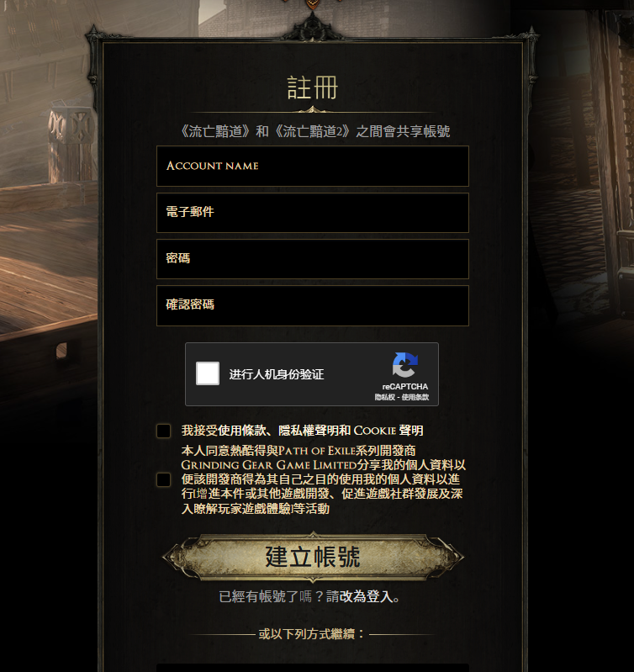Enable the Grinding Gear Games data sharing checkbox
This screenshot has width=634, height=672.
(x=164, y=479)
